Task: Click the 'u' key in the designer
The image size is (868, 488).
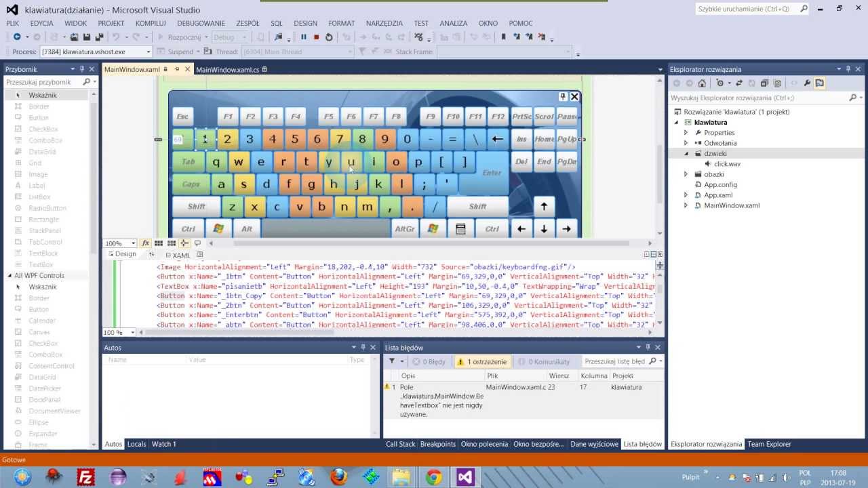Action: 351,161
